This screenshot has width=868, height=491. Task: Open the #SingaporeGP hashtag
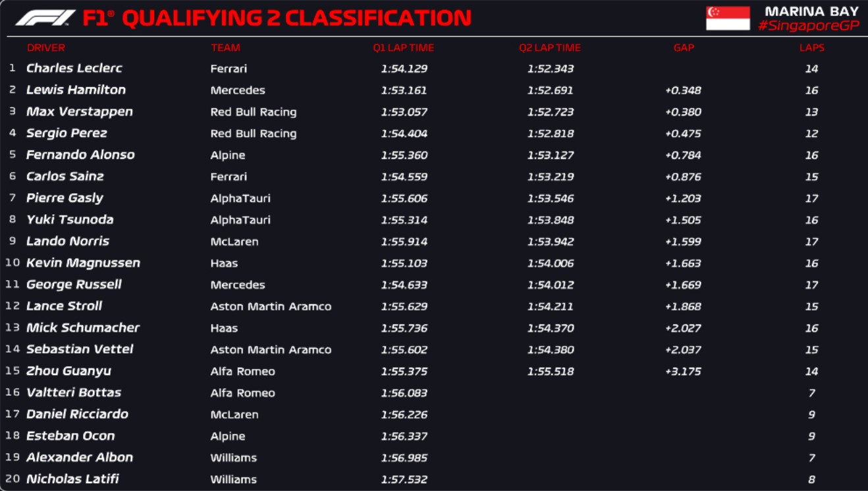click(x=808, y=26)
